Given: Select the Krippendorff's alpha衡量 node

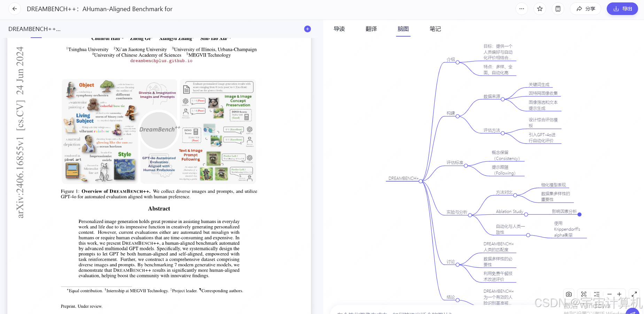Looking at the screenshot, I should (x=567, y=229).
